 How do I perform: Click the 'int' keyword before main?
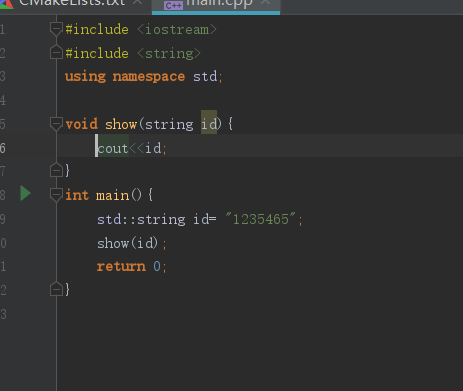click(77, 195)
